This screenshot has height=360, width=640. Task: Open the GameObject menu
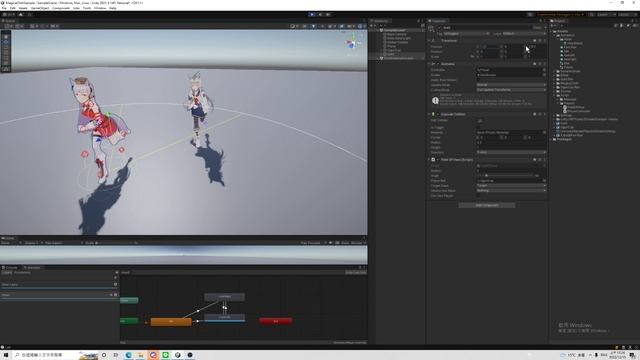coord(40,8)
